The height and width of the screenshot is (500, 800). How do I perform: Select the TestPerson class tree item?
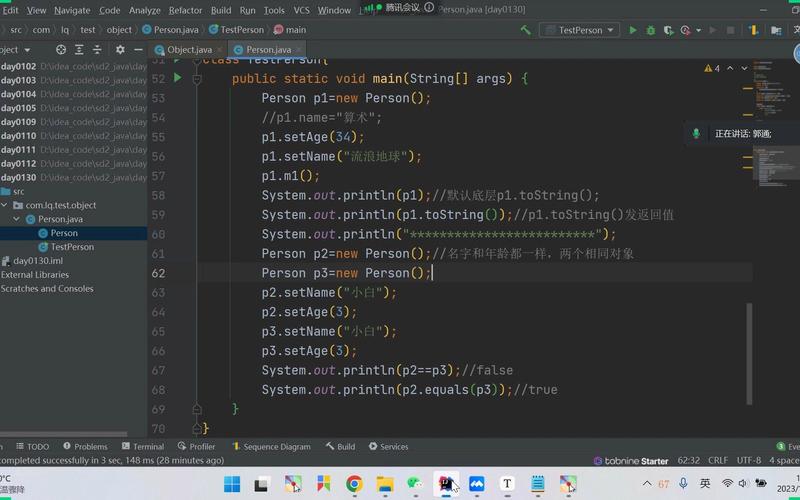(x=66, y=247)
